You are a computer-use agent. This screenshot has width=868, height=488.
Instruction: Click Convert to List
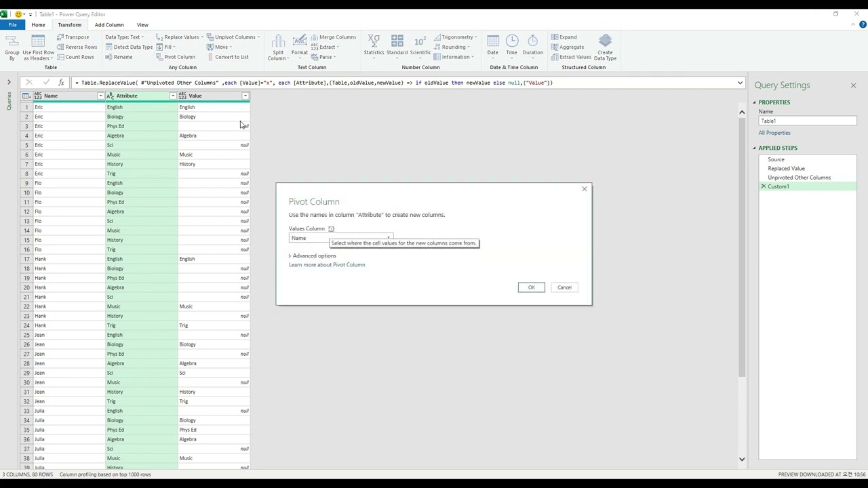pyautogui.click(x=227, y=57)
